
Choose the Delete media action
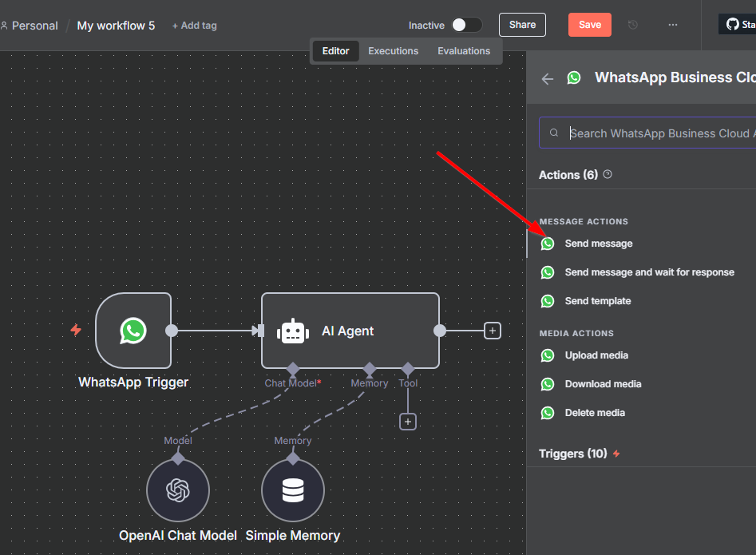click(641, 413)
